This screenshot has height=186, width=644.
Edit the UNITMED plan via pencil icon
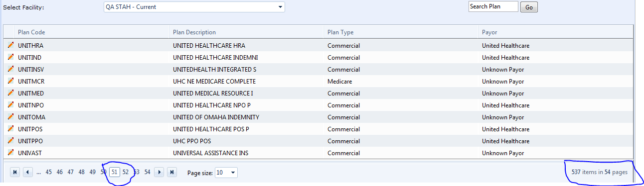pyautogui.click(x=10, y=93)
